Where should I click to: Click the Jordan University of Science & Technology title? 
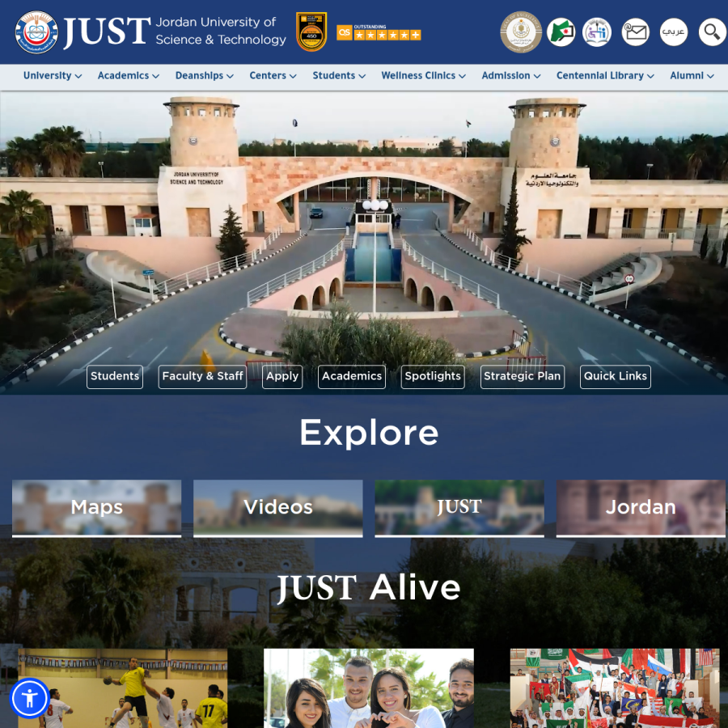point(221,31)
